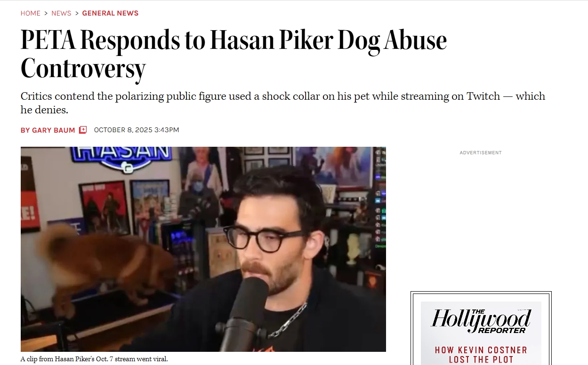This screenshot has height=365, width=588.
Task: Click the subheadline about shock collar claims
Action: [x=283, y=103]
